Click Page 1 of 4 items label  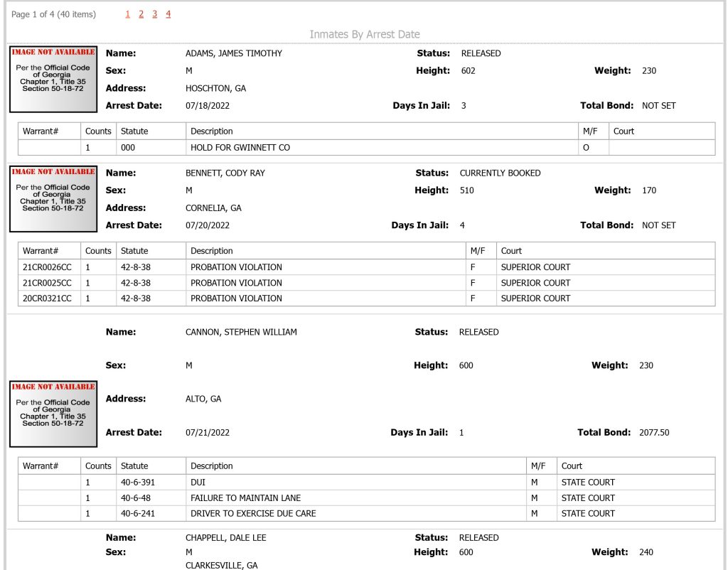point(53,14)
